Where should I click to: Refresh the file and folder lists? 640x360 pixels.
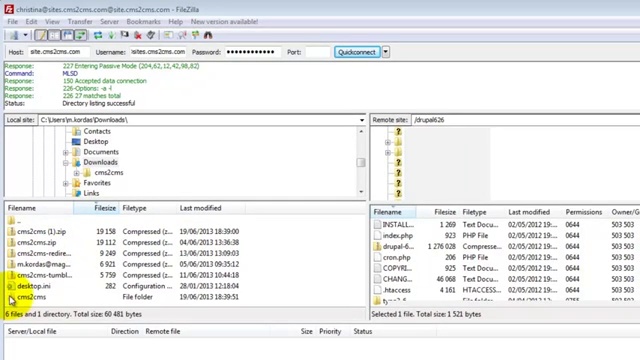point(98,36)
